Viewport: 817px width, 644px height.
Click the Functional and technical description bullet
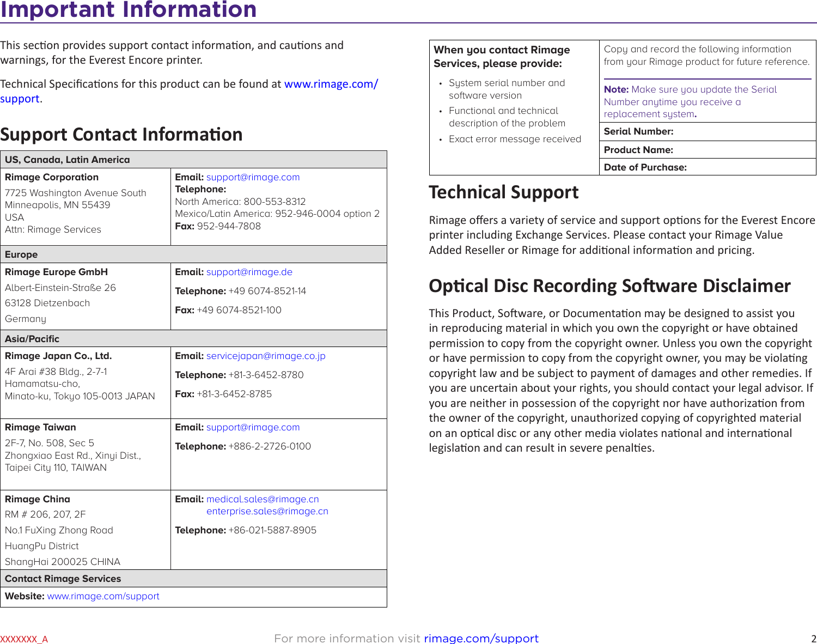coord(507,117)
